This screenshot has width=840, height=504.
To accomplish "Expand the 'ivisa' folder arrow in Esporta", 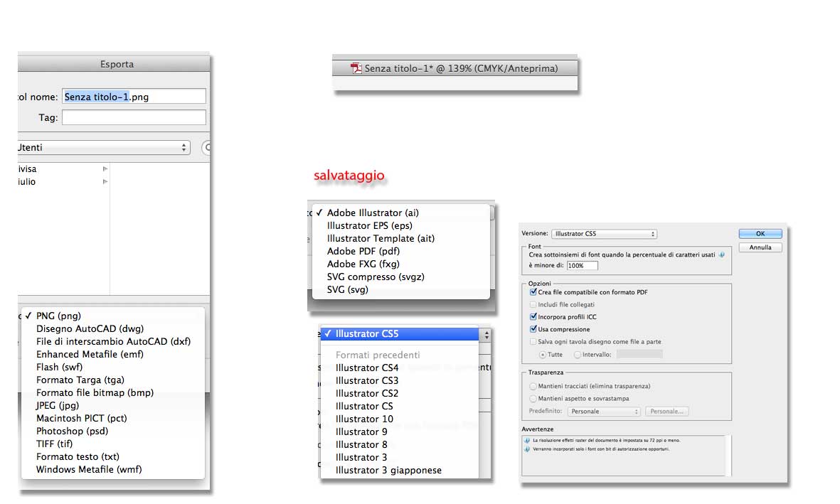I will [x=105, y=168].
